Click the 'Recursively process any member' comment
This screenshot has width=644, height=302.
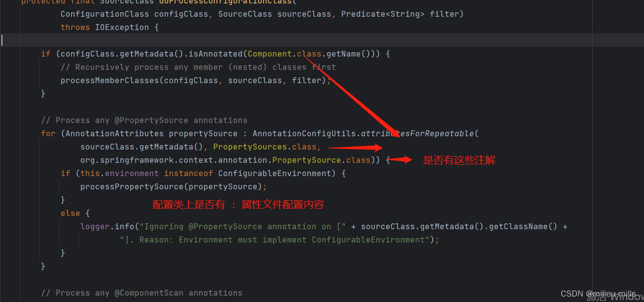click(198, 67)
